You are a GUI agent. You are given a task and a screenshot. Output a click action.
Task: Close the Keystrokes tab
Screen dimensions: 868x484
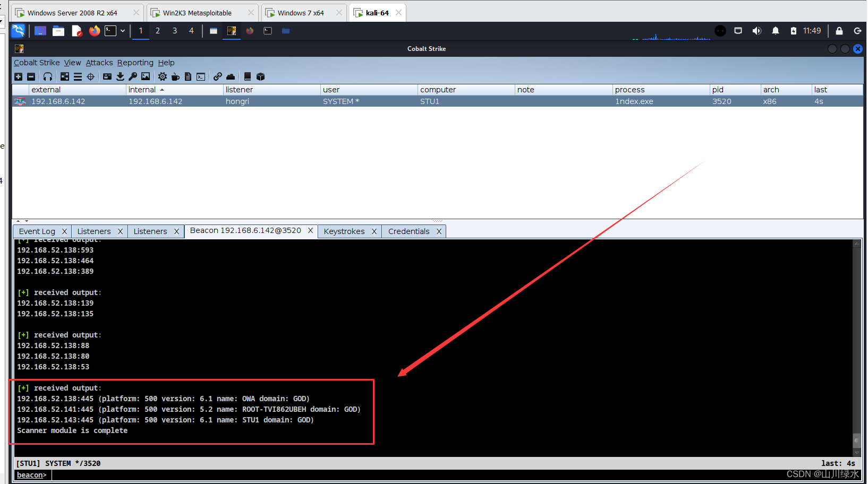(374, 231)
